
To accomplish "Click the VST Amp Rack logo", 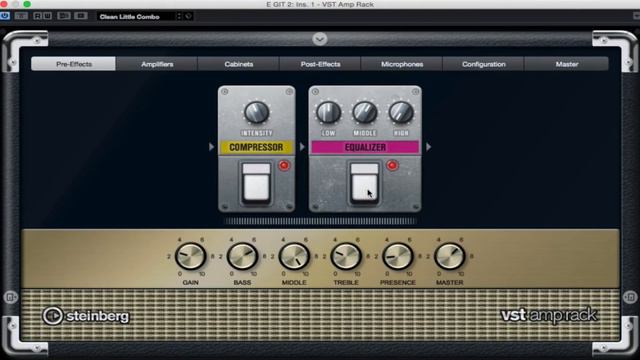I will pyautogui.click(x=549, y=315).
